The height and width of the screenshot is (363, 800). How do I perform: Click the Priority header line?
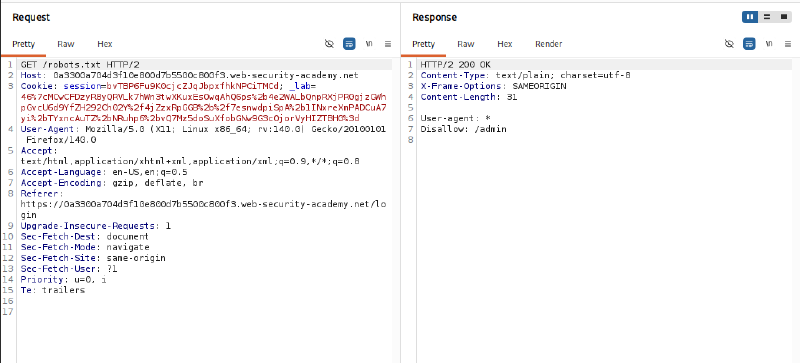point(64,279)
